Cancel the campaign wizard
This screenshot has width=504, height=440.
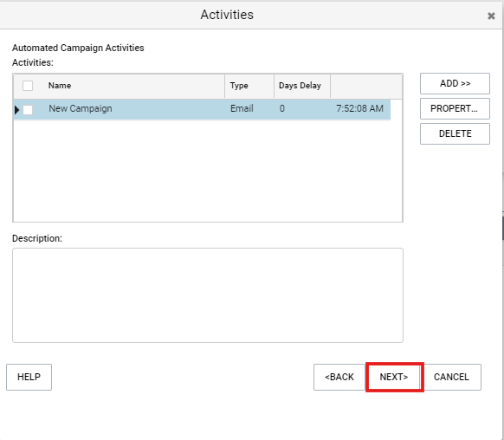point(451,377)
